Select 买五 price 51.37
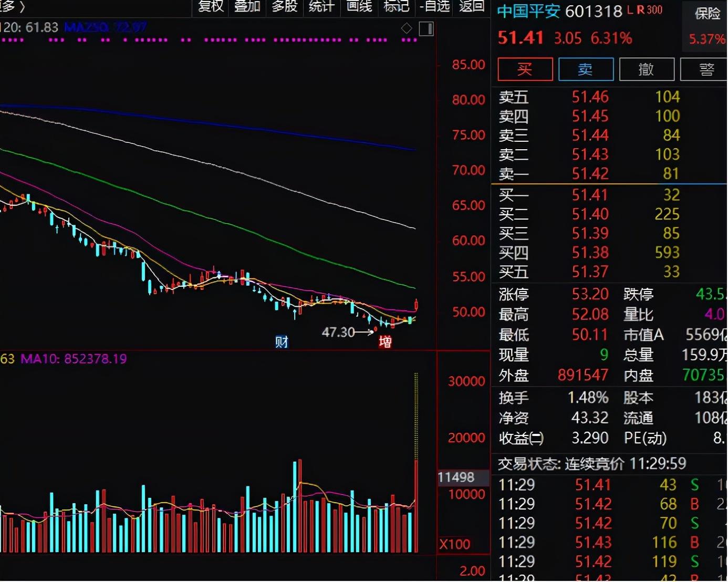728x582 pixels. (x=590, y=272)
